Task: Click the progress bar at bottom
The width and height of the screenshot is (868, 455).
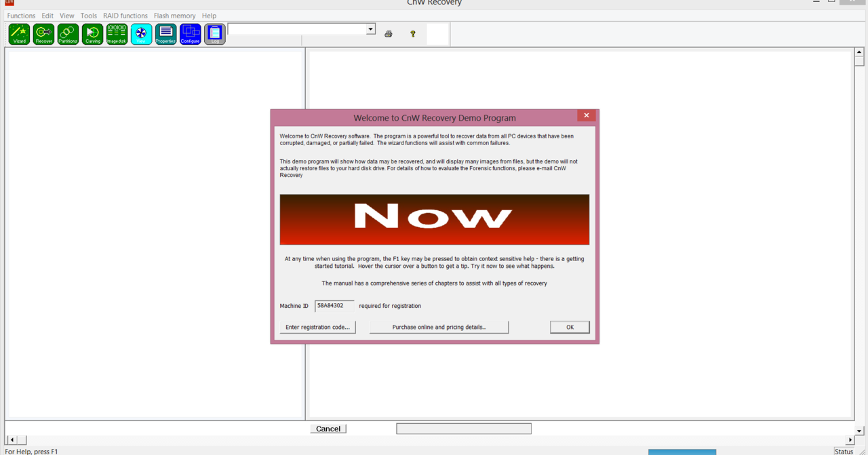Action: coord(464,429)
